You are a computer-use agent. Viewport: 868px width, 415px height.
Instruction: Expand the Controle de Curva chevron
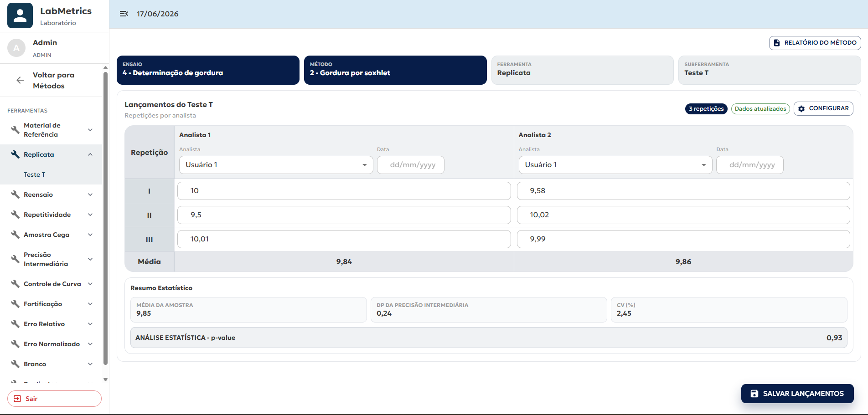[x=90, y=284]
